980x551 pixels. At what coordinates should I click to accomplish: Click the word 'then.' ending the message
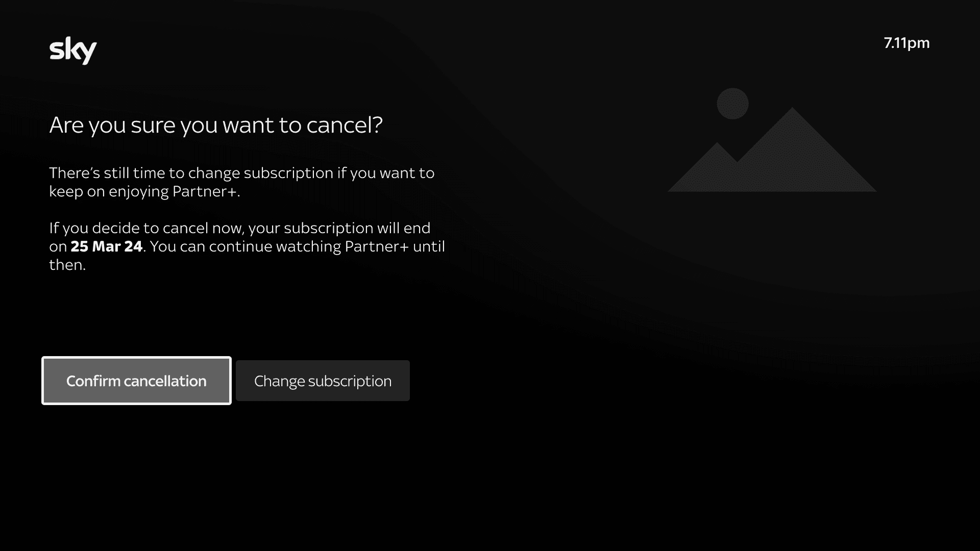(x=67, y=265)
